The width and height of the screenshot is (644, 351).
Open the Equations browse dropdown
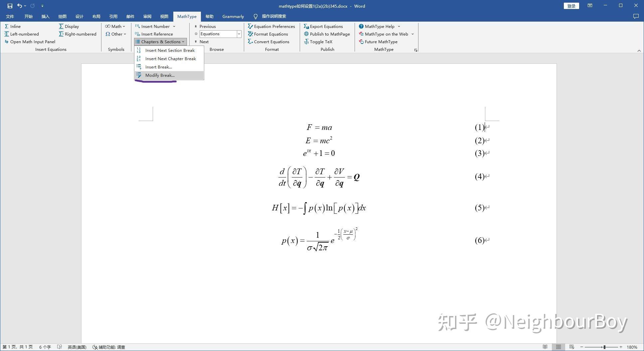coord(239,34)
